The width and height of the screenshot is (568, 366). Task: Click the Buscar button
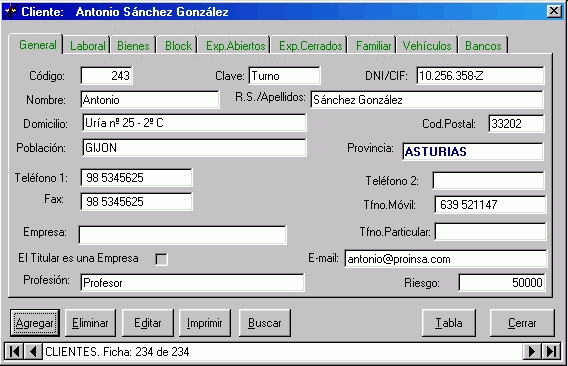264,323
